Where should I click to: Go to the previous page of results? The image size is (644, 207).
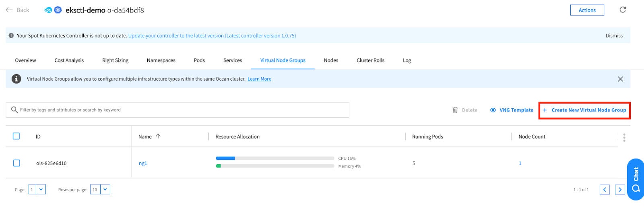(605, 190)
